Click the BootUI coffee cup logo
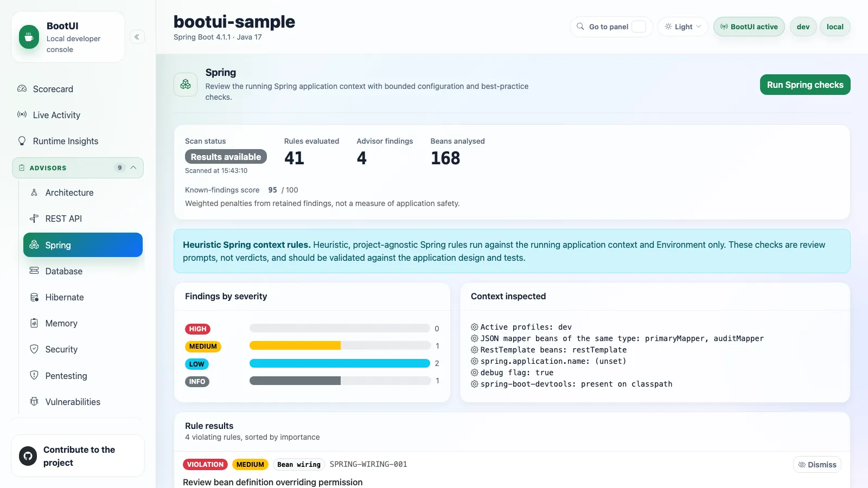The image size is (868, 488). (x=29, y=37)
